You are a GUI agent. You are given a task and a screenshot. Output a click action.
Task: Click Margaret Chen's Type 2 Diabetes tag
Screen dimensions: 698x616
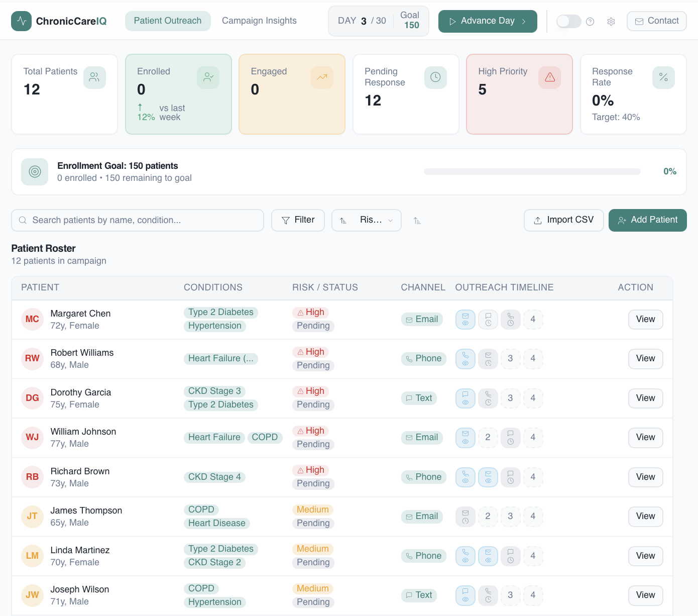(x=221, y=313)
